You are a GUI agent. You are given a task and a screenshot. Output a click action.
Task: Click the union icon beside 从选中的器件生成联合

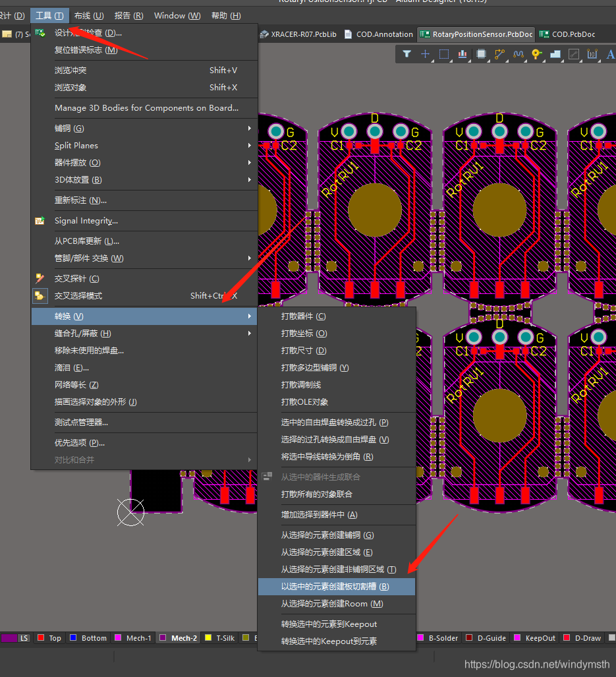coord(267,477)
